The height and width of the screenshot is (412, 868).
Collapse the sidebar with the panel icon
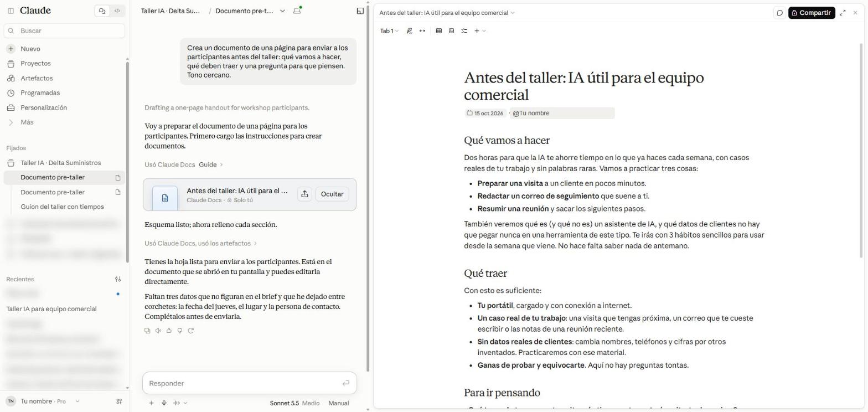tap(11, 11)
